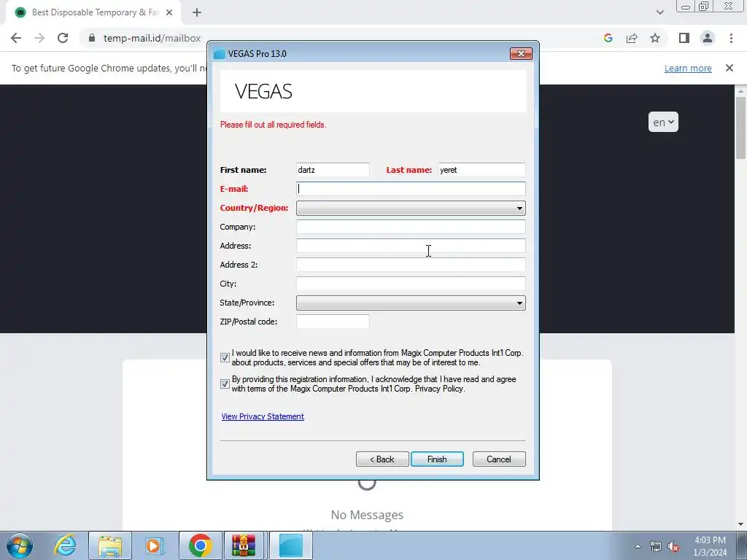Image resolution: width=747 pixels, height=560 pixels.
Task: Click the Address 2 field
Action: click(411, 265)
